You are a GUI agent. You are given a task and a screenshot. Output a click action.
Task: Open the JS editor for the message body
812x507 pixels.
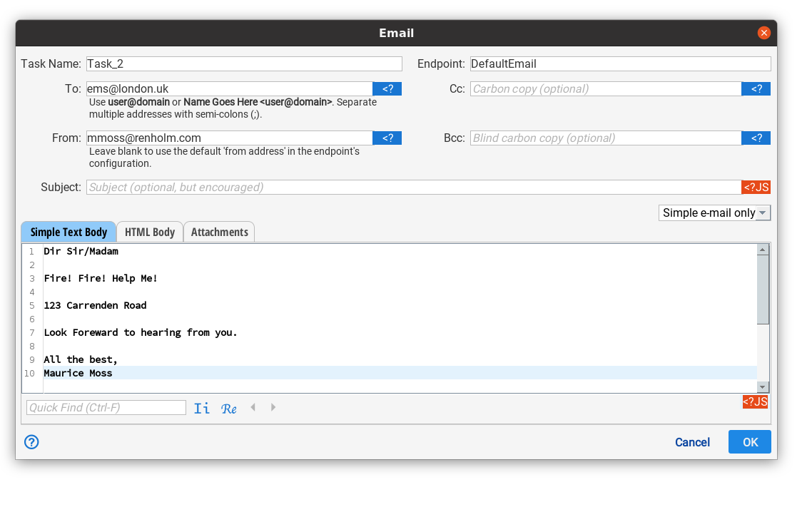[756, 401]
